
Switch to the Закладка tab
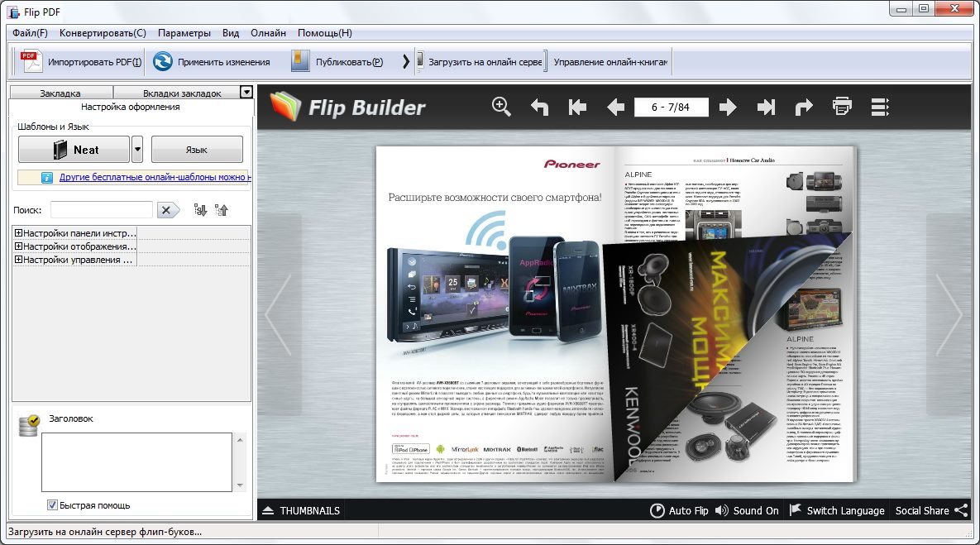[60, 93]
